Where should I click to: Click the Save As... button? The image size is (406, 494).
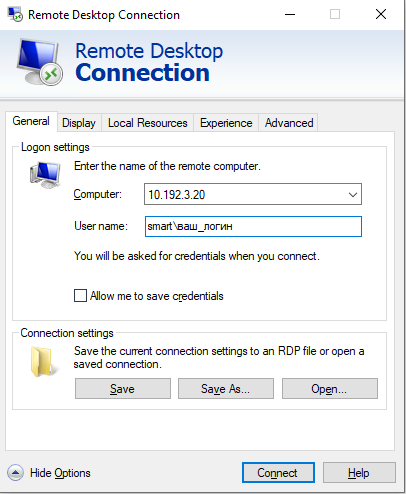[x=226, y=389]
